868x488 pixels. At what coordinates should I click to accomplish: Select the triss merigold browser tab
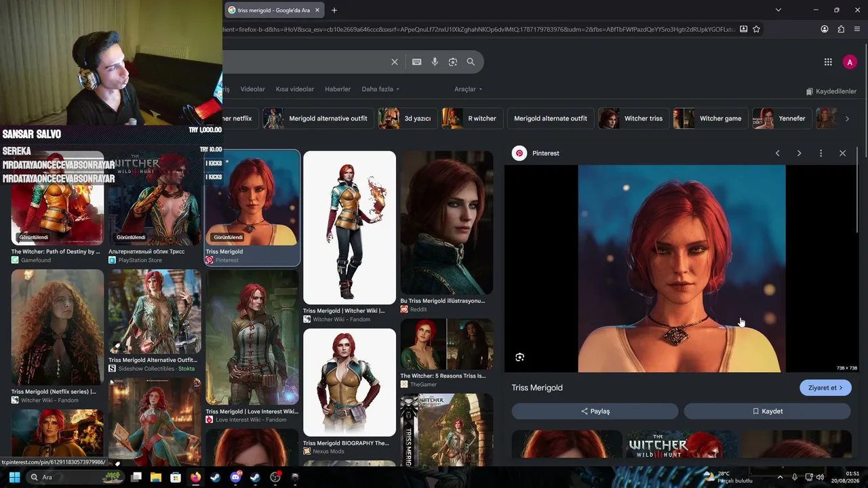(x=274, y=10)
